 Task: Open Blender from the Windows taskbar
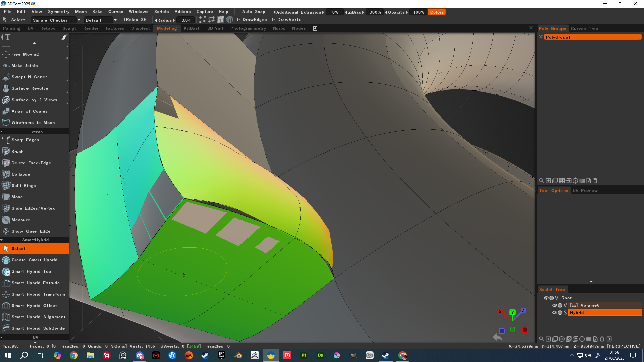238,355
